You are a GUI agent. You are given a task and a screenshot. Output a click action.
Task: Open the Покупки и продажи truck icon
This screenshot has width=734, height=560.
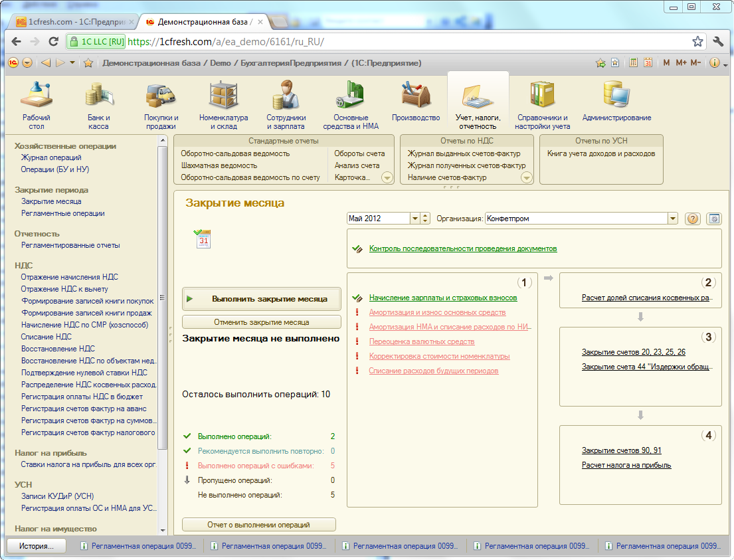(x=161, y=96)
